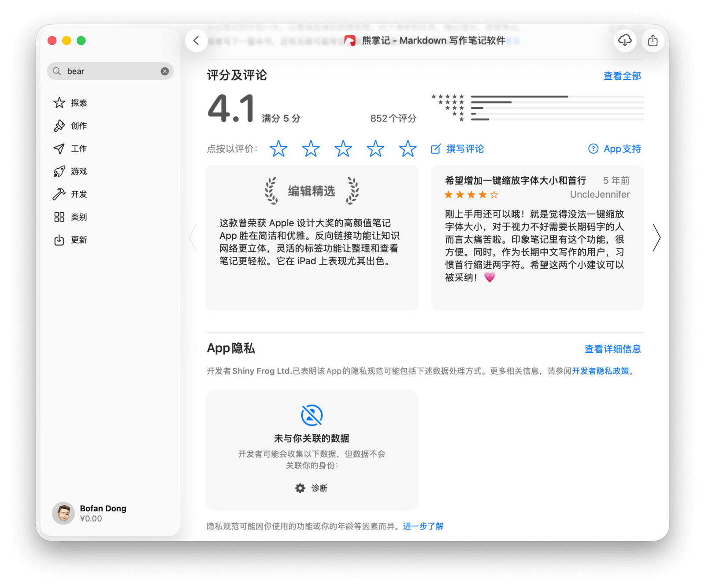
Task: Click the App 隐私 heading
Action: [231, 348]
